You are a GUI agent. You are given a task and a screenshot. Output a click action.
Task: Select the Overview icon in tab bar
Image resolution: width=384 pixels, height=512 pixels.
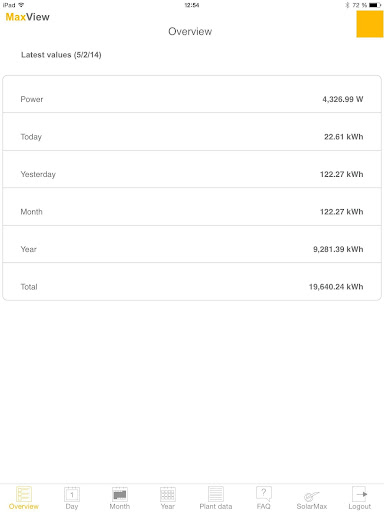pos(24,494)
